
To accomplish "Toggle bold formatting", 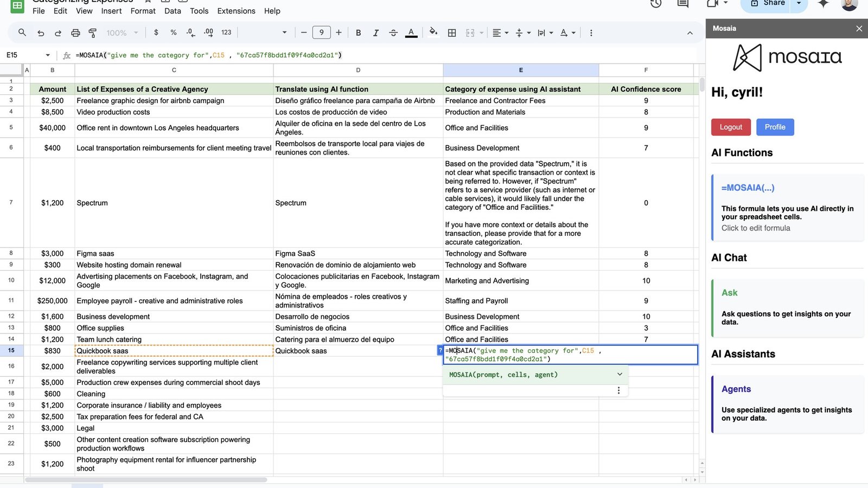I will [358, 33].
